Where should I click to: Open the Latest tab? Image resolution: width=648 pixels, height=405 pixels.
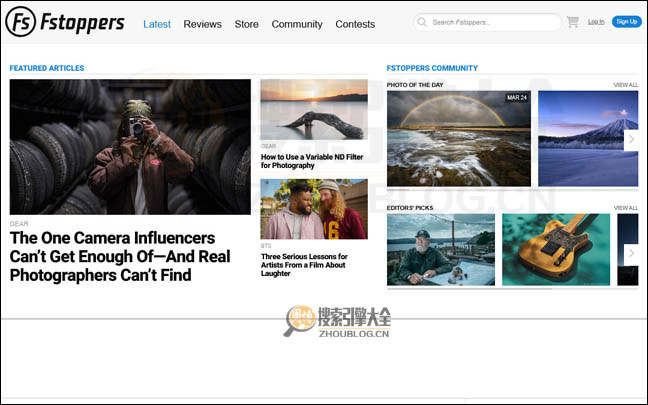[x=157, y=24]
